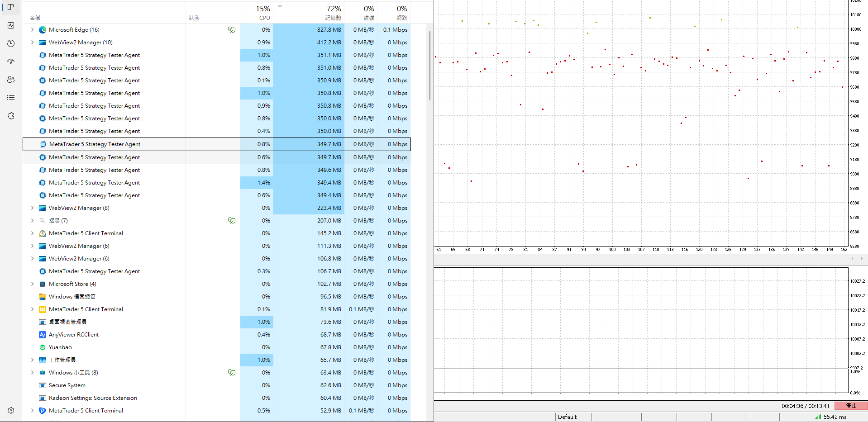The width and height of the screenshot is (868, 422).
Task: Expand the Microsoft Store (4) group
Action: coord(32,284)
